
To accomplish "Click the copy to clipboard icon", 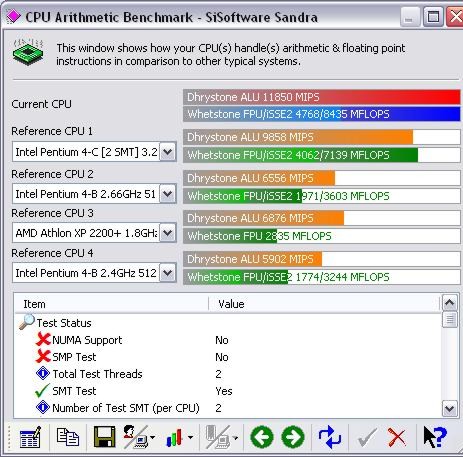I will (x=68, y=437).
